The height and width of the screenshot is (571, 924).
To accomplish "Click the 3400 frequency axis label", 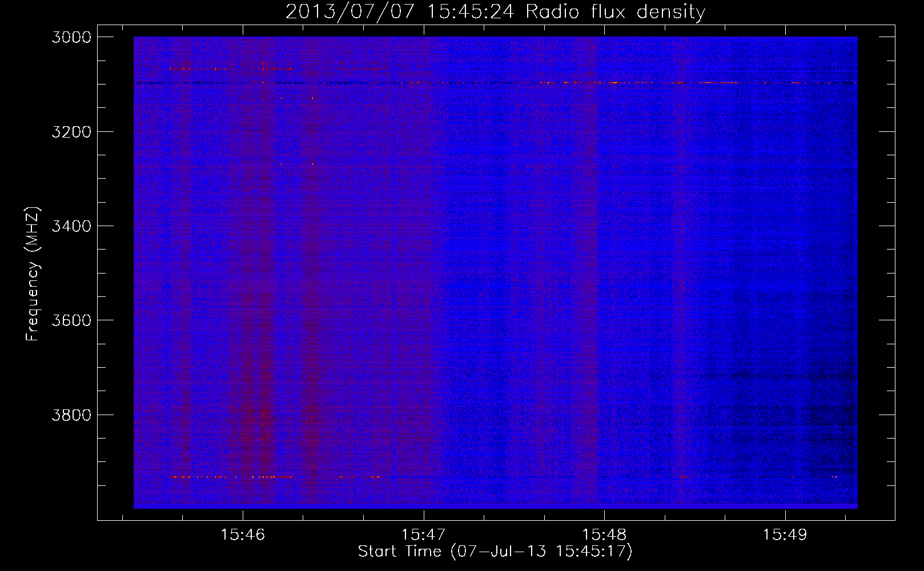I will [71, 226].
